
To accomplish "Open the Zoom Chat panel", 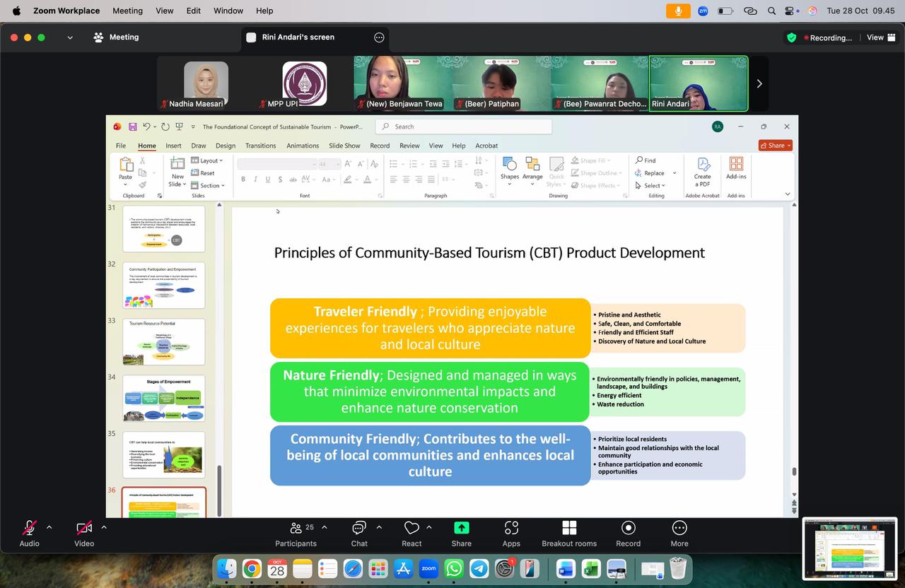I will (359, 533).
